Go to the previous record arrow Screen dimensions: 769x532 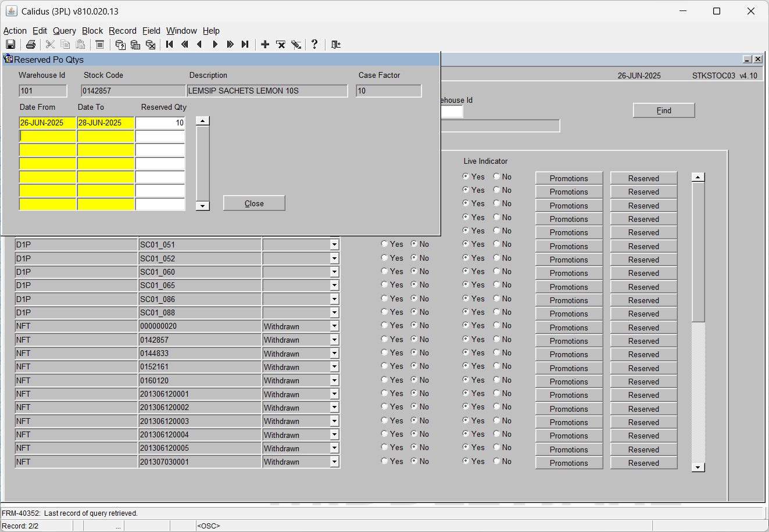tap(199, 45)
